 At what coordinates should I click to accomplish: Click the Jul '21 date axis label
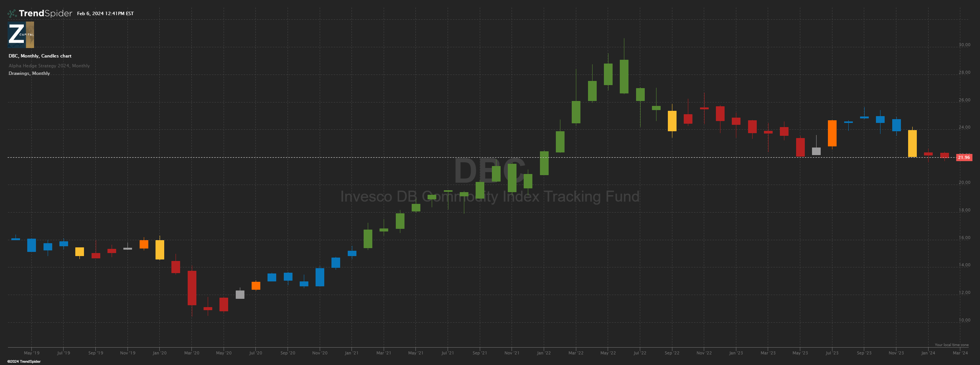[448, 353]
